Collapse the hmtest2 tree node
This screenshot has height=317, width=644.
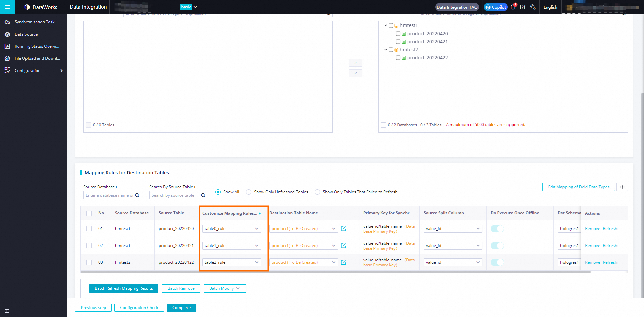[386, 50]
